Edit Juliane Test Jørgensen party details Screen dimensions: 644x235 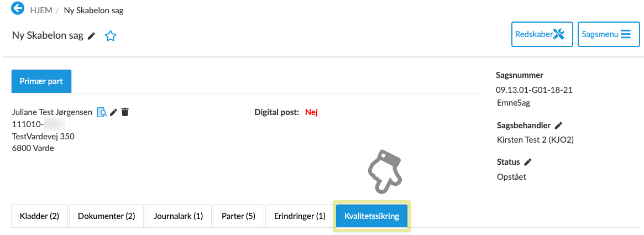[x=114, y=112]
